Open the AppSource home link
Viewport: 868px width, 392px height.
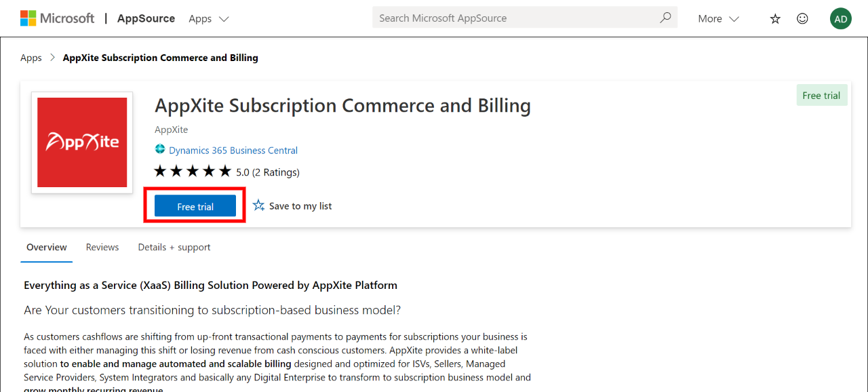[x=146, y=18]
